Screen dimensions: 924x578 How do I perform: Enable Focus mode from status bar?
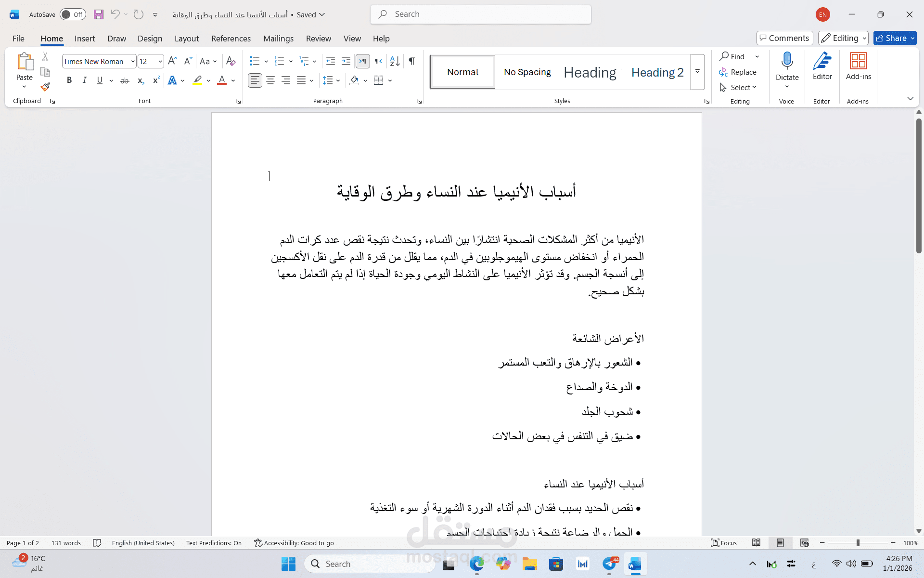(x=724, y=543)
